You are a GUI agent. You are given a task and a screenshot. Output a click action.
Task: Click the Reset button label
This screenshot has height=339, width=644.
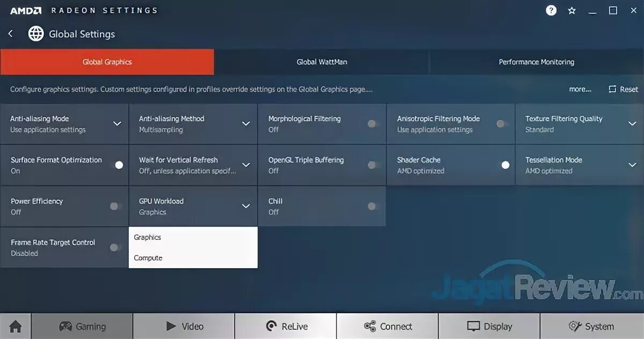[629, 90]
